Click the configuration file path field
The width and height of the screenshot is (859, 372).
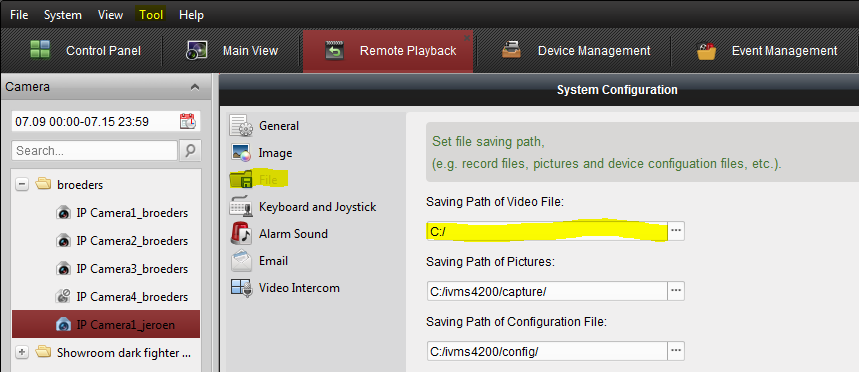coord(547,351)
